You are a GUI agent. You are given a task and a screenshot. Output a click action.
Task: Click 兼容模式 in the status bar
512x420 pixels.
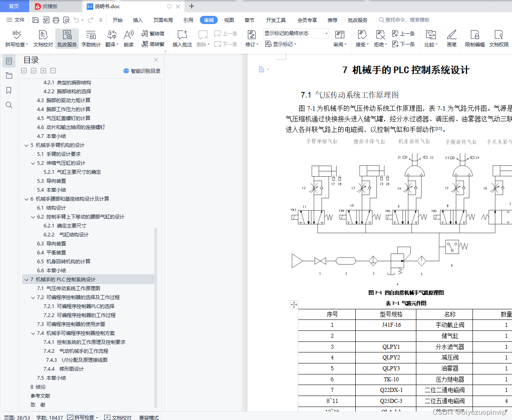tap(149, 417)
